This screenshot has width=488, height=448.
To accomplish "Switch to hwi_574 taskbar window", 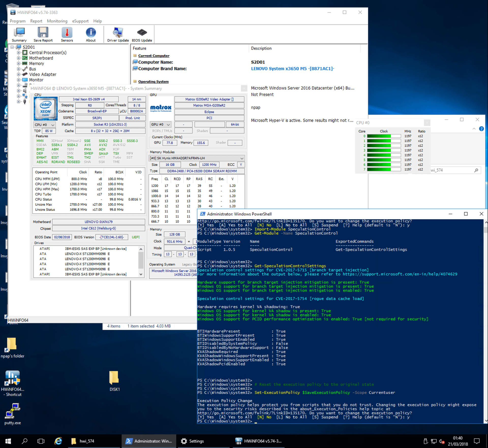I will [94, 441].
